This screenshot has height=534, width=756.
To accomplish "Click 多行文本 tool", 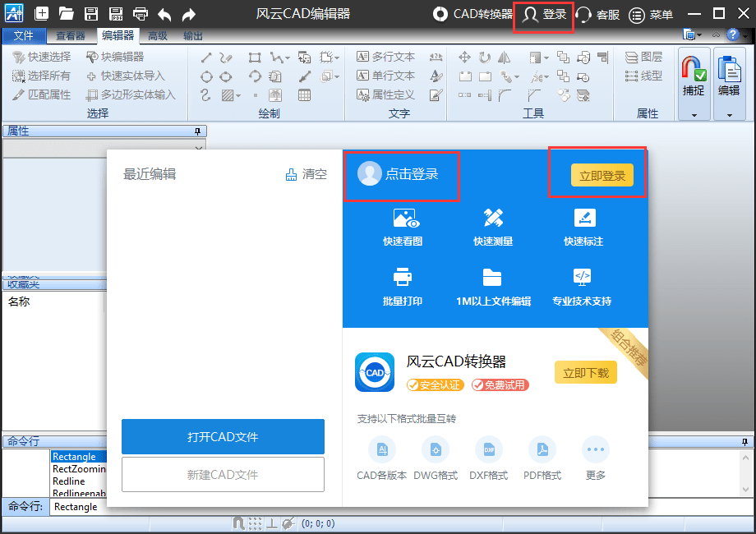I will (385, 57).
